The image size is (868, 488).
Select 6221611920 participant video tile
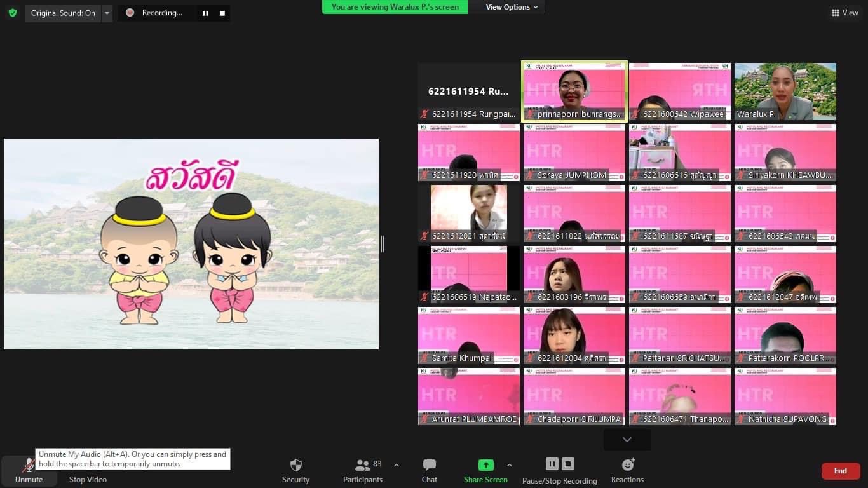(x=469, y=152)
